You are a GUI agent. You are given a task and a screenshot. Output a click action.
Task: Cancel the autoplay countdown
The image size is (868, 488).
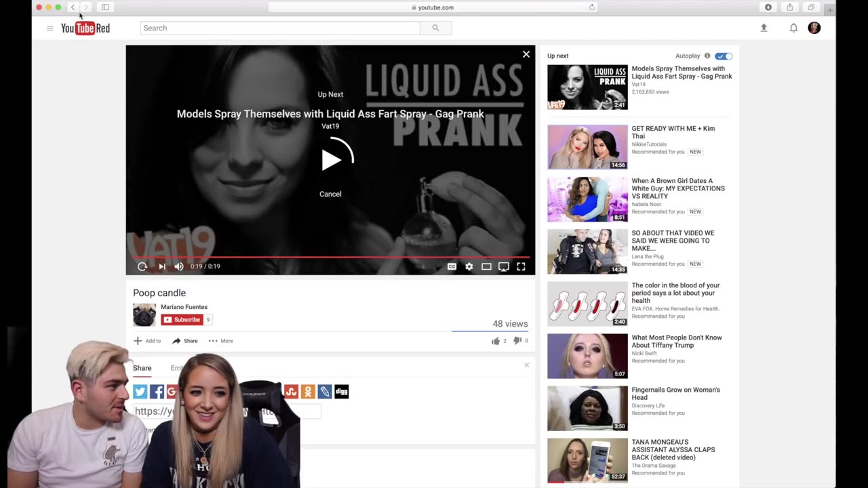(330, 194)
